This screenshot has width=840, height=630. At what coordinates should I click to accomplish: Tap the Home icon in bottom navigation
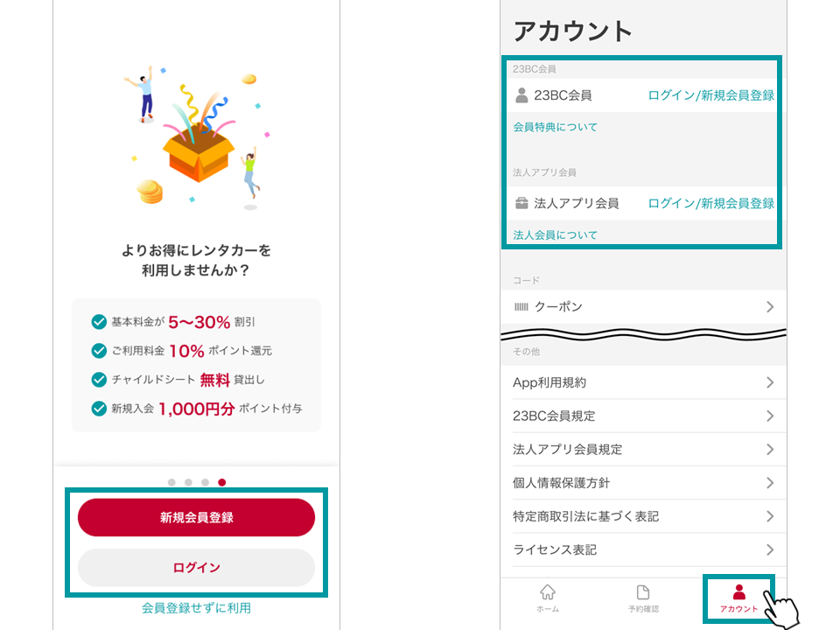548,593
